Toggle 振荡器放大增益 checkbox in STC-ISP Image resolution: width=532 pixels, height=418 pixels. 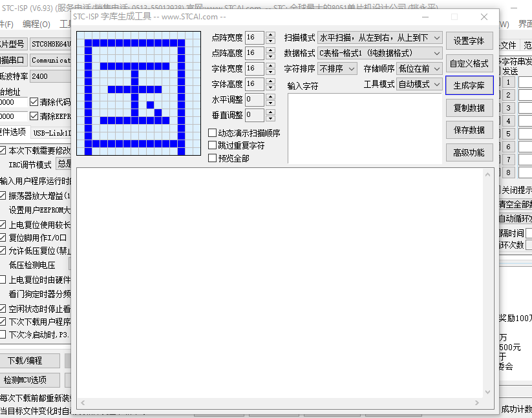(3, 196)
